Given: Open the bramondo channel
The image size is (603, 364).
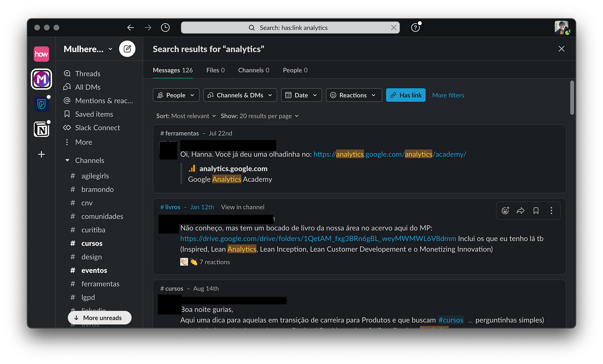Looking at the screenshot, I should pos(97,189).
